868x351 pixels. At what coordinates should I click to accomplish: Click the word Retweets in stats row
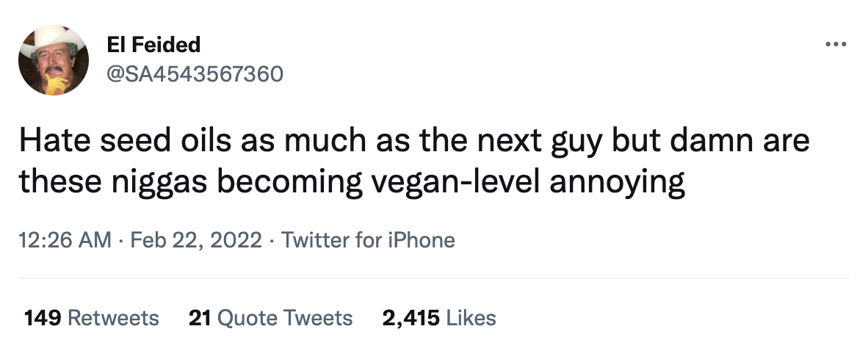point(113,318)
